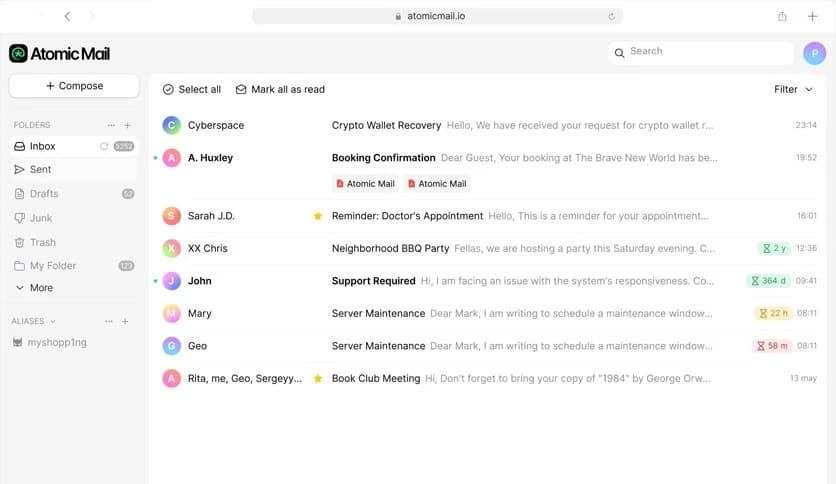
Task: Open Geo's Server Maintenance email
Action: point(488,346)
